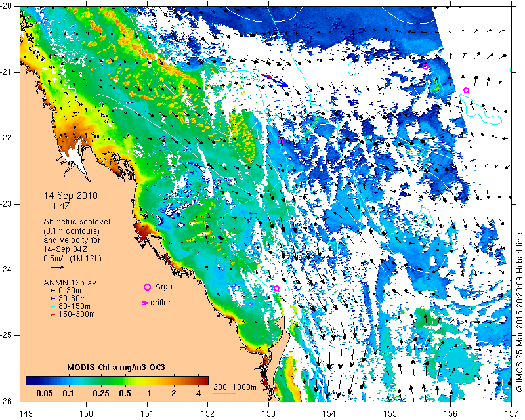
Task: Click the '14-Sep 04Z' text line
Action: pyautogui.click(x=66, y=249)
